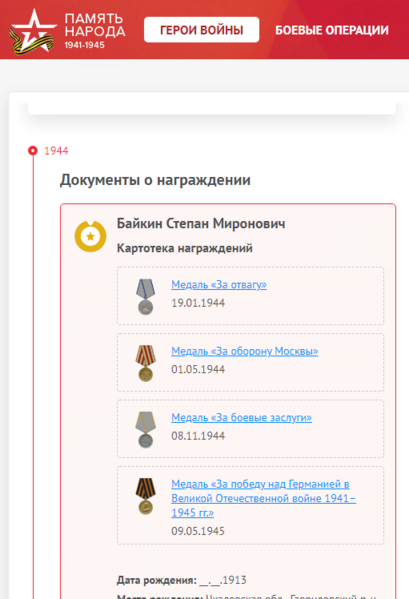The width and height of the screenshot is (409, 599).
Task: Click the «За оборону Москвы» medal image
Action: pos(145,363)
